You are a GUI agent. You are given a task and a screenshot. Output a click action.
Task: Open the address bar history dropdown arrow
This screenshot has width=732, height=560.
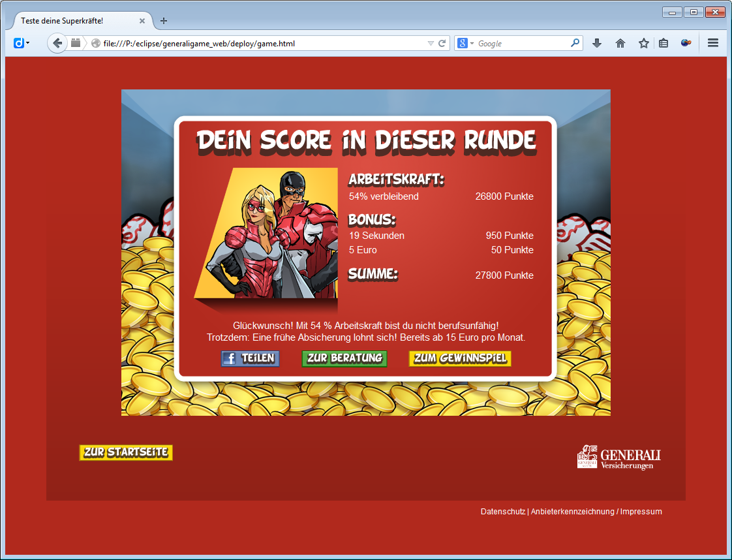430,42
